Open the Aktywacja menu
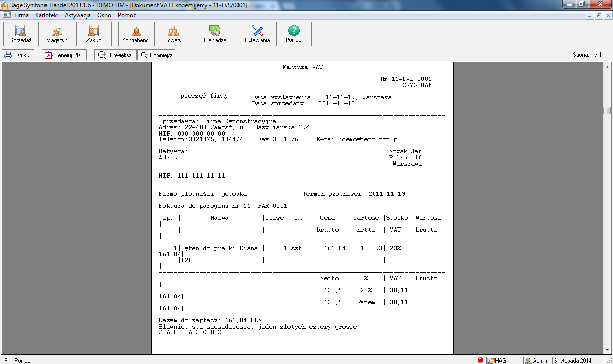Image resolution: width=613 pixels, height=364 pixels. pyautogui.click(x=78, y=15)
